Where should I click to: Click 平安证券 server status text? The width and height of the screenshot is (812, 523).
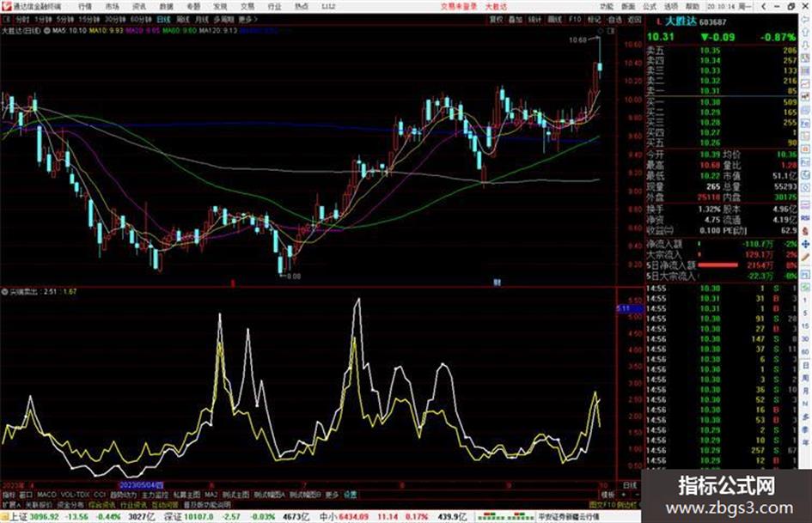[x=569, y=517]
